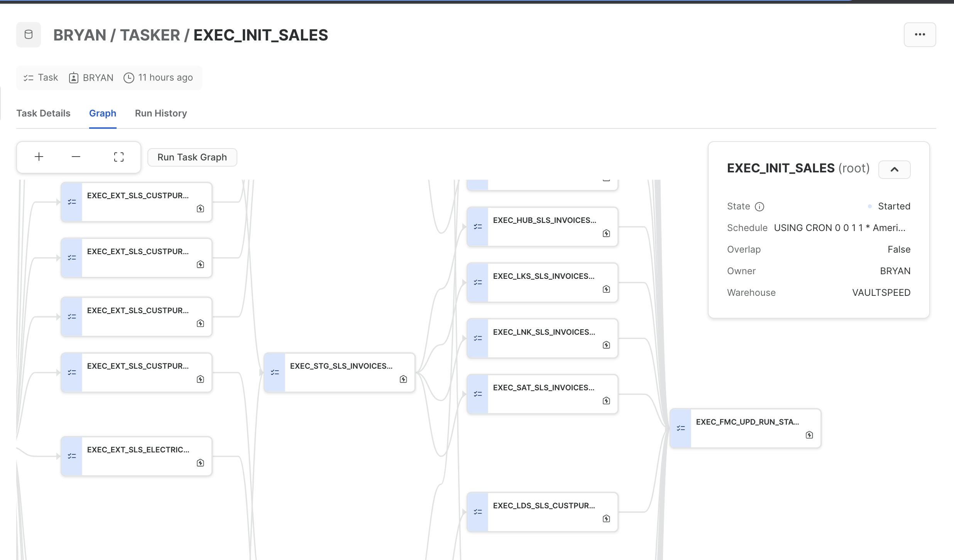Click the 11 hours ago timestamp

(166, 78)
